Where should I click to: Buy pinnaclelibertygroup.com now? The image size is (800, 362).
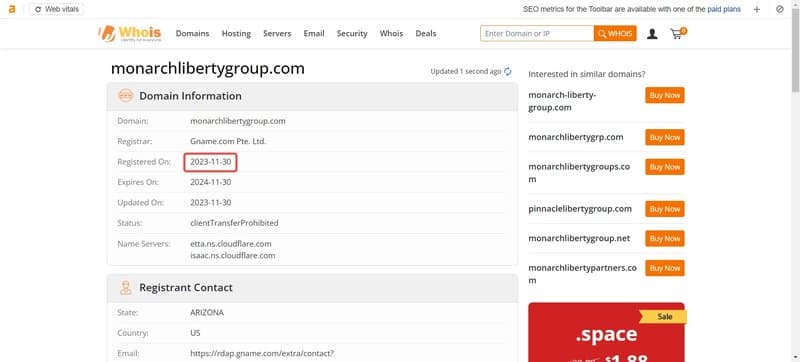pos(665,209)
